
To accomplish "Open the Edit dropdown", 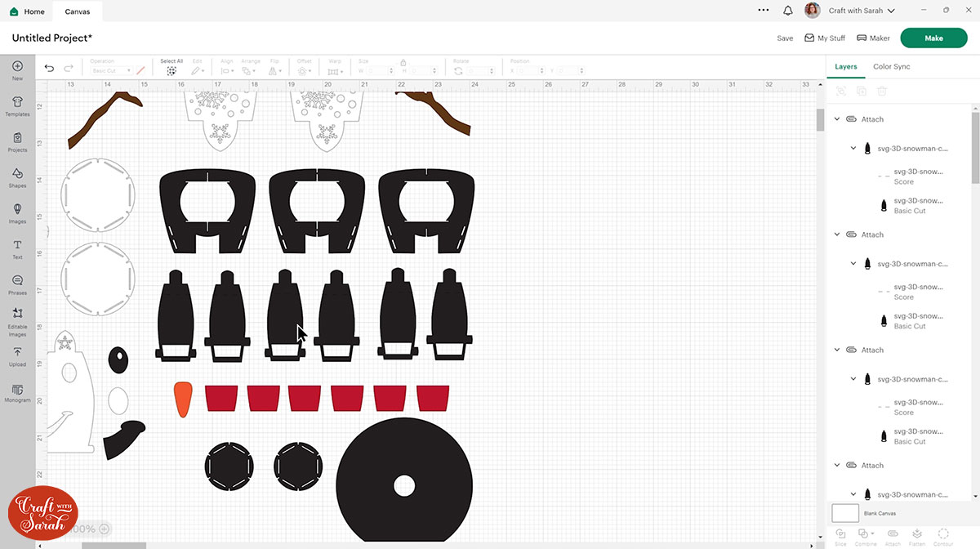I will pyautogui.click(x=198, y=71).
